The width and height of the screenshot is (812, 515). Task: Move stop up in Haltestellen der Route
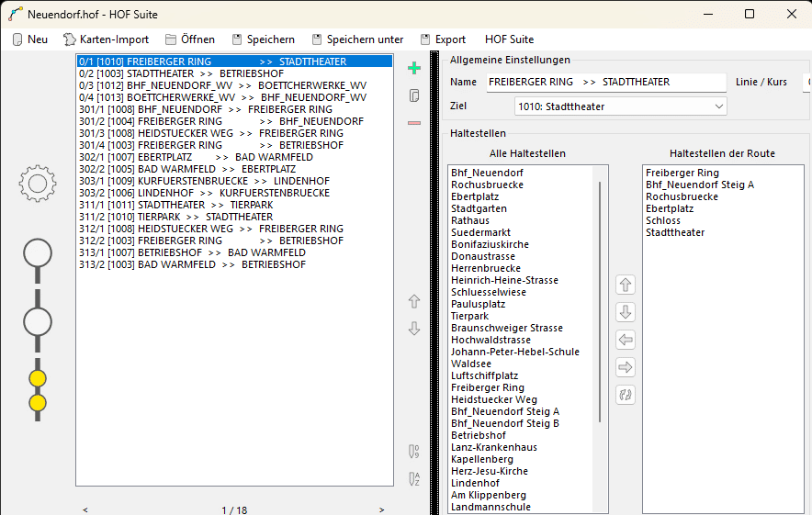point(626,285)
